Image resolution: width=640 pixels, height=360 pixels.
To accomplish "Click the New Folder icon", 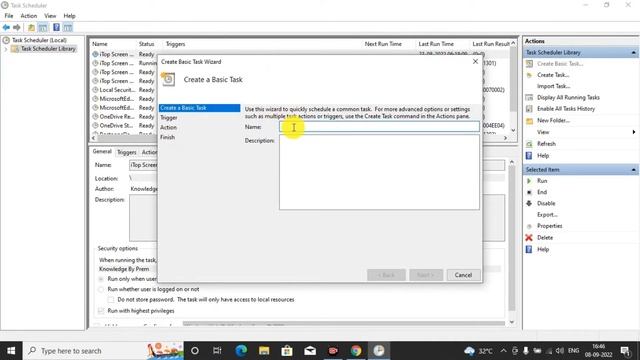I will pos(529,121).
